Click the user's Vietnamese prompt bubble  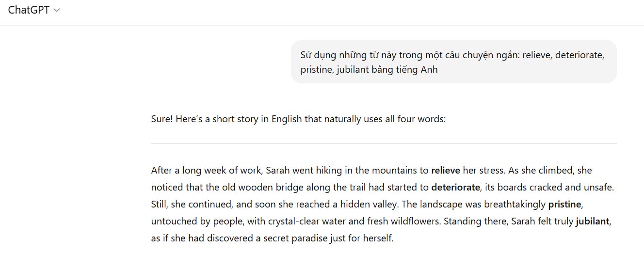[453, 62]
